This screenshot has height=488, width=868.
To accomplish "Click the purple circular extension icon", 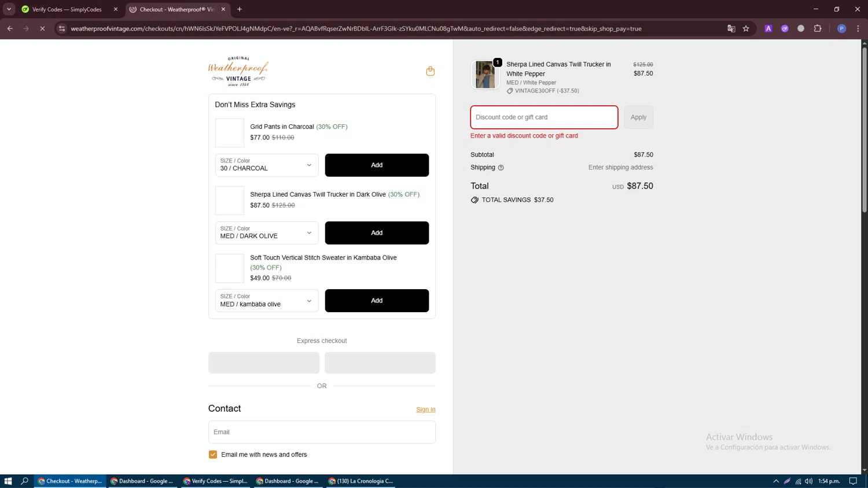I will click(785, 28).
